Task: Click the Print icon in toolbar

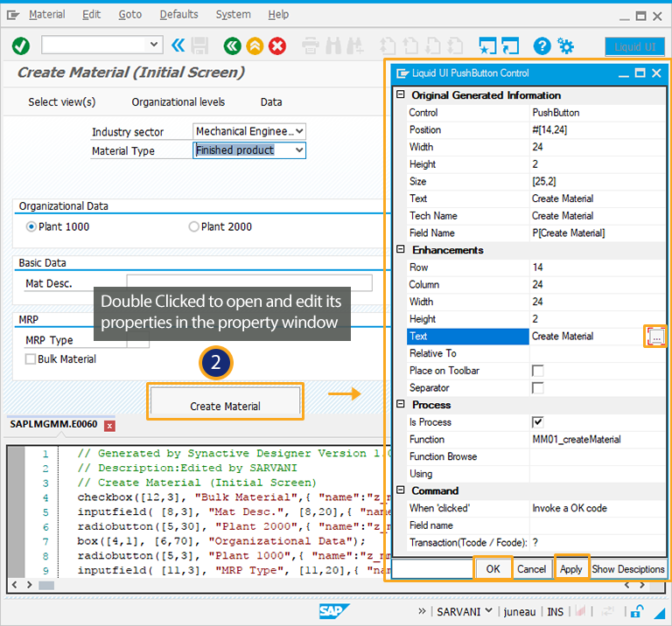Action: pos(311,45)
